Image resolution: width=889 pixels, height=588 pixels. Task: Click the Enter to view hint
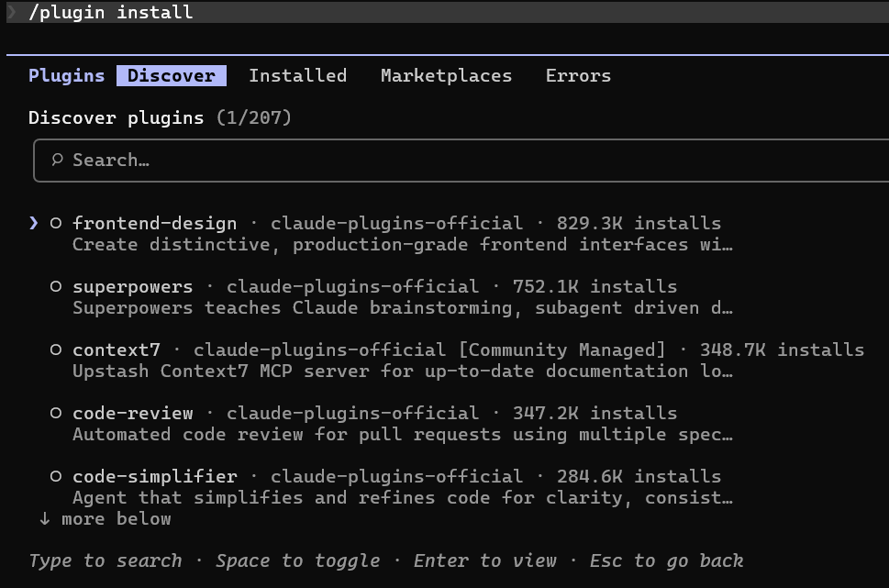click(484, 560)
